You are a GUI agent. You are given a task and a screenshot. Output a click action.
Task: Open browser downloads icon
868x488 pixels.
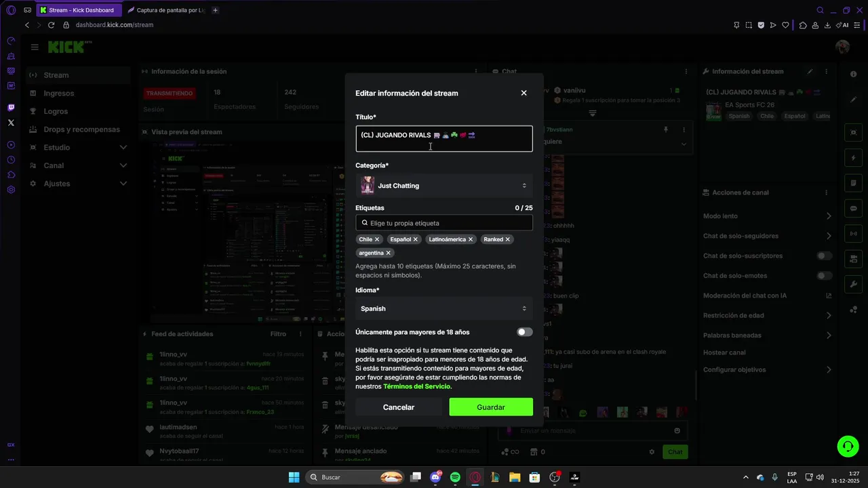(827, 25)
